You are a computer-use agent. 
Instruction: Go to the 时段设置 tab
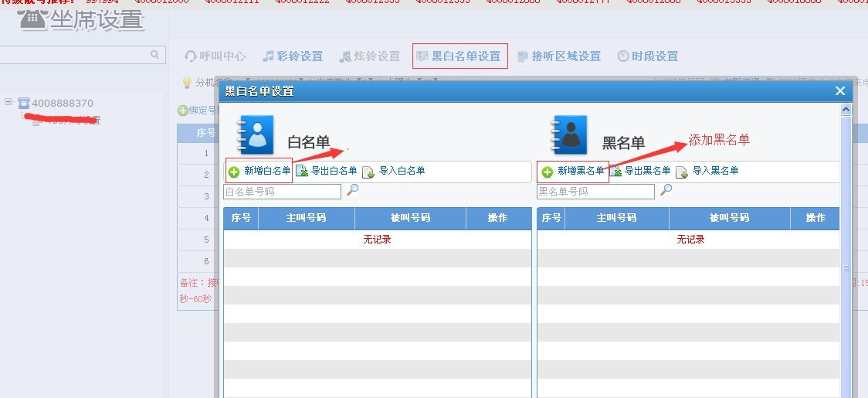(x=648, y=56)
